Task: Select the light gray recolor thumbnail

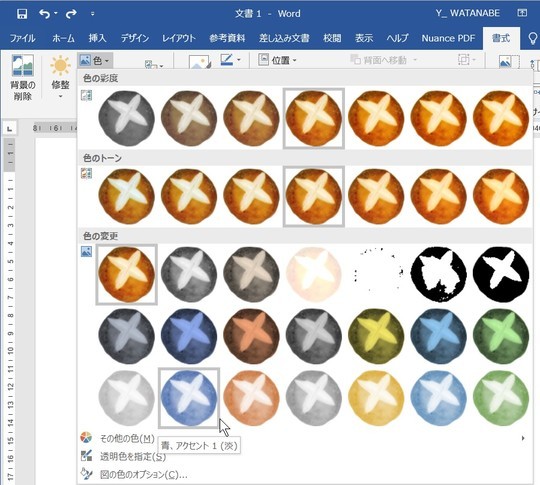Action: pos(126,398)
